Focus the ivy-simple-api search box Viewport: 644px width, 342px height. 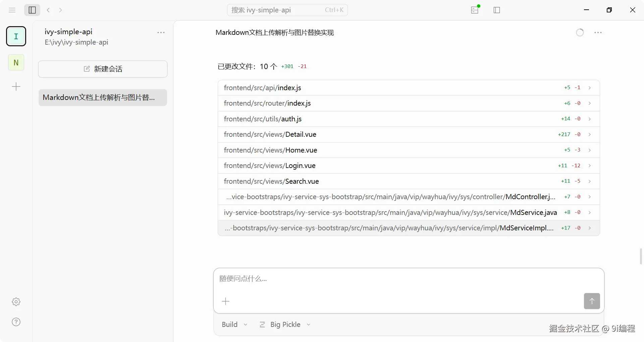click(287, 10)
